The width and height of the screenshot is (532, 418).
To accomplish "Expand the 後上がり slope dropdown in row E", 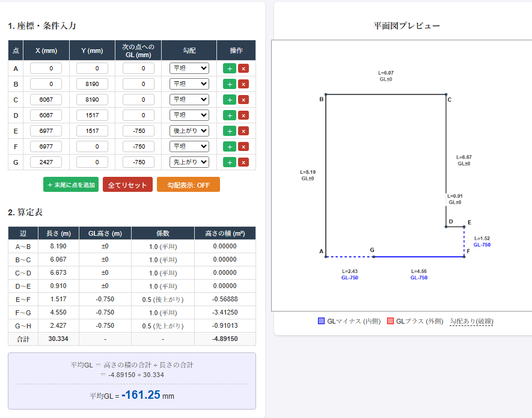I will [189, 131].
